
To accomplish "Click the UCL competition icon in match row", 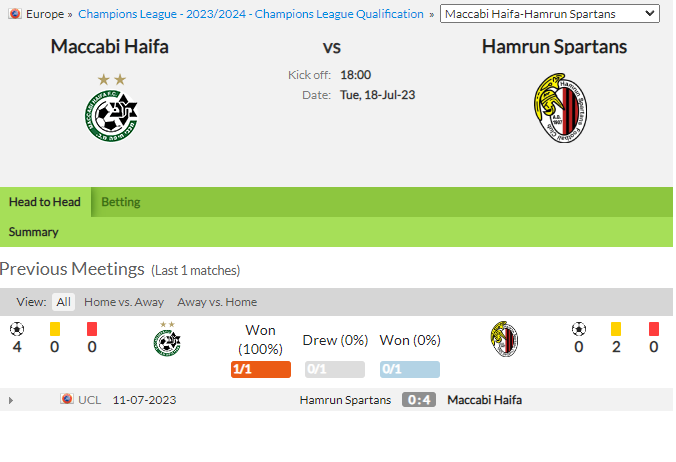I will point(67,399).
